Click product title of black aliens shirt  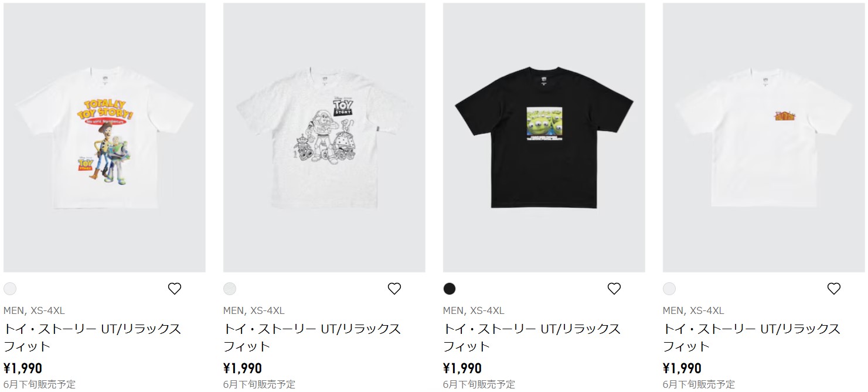[x=532, y=337]
